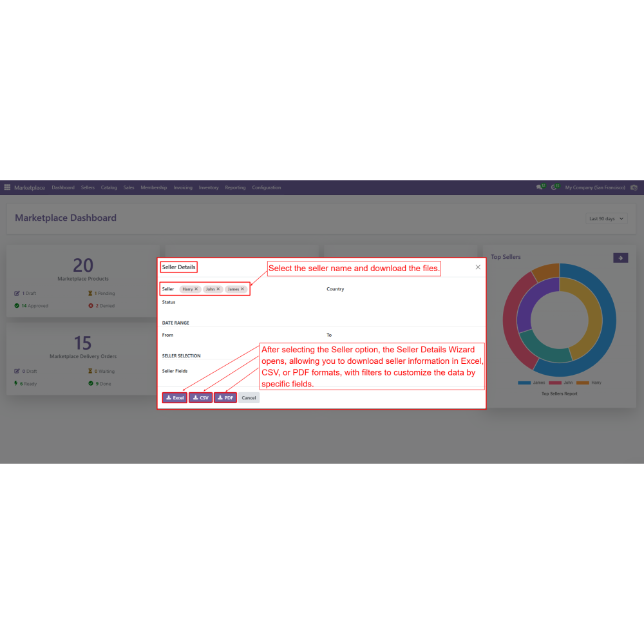Download seller details as Excel
The width and height of the screenshot is (644, 644).
(x=175, y=398)
